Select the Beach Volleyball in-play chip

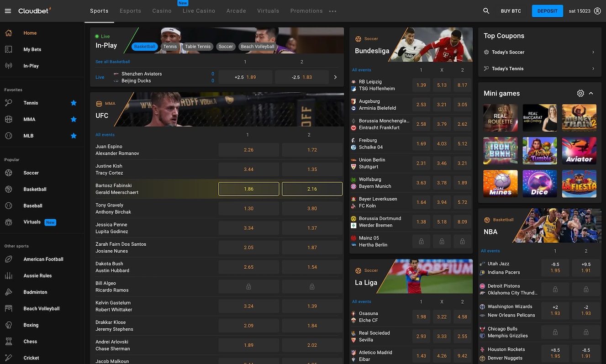(258, 47)
